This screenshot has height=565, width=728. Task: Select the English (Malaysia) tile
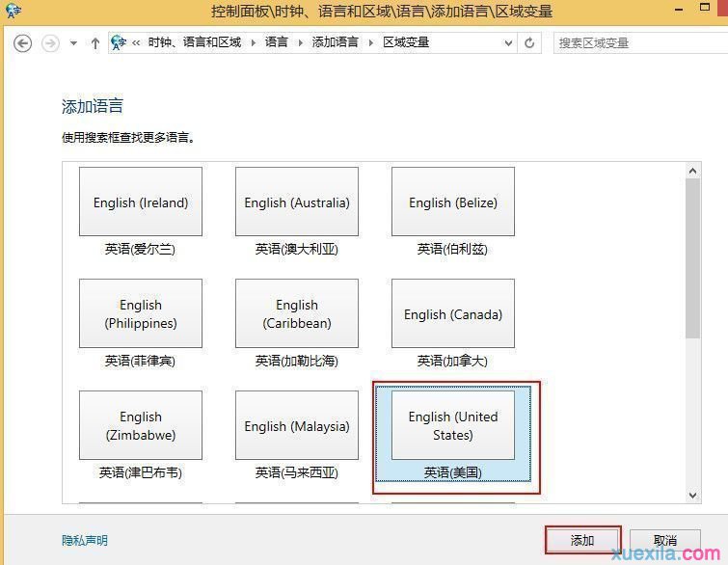point(297,425)
